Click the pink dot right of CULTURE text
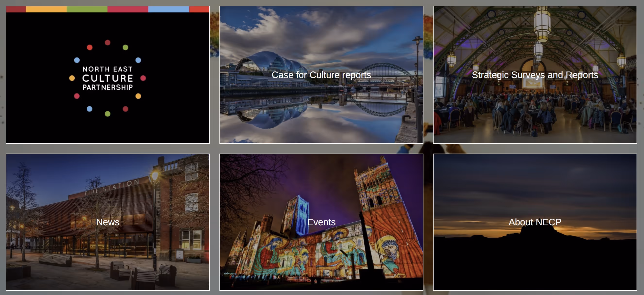This screenshot has height=295, width=644. point(143,78)
